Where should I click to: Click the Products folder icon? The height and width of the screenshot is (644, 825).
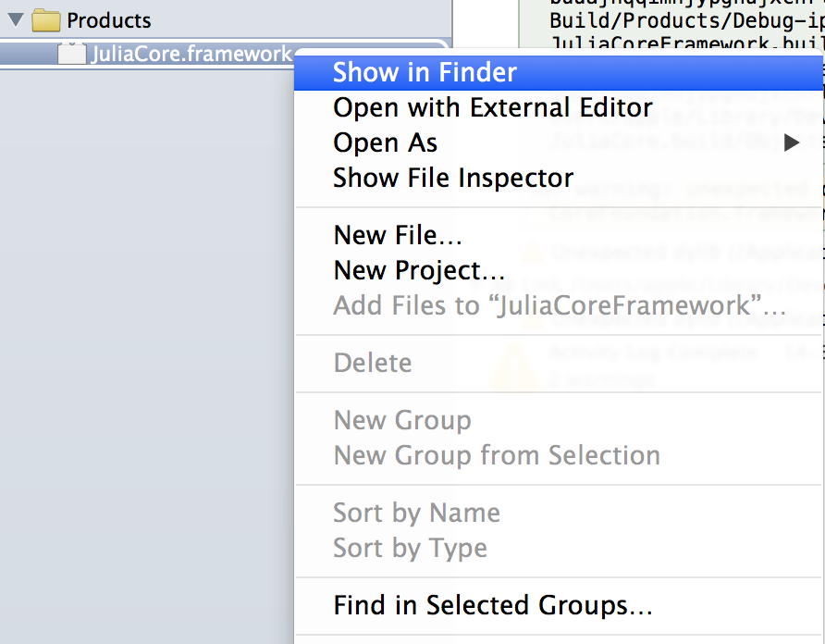click(x=45, y=20)
